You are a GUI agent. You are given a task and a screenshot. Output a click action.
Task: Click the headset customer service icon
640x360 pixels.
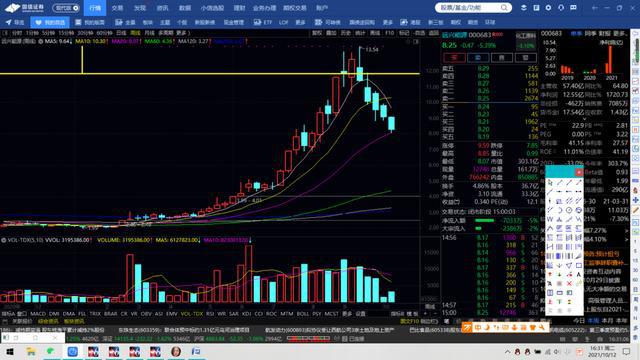click(x=561, y=8)
